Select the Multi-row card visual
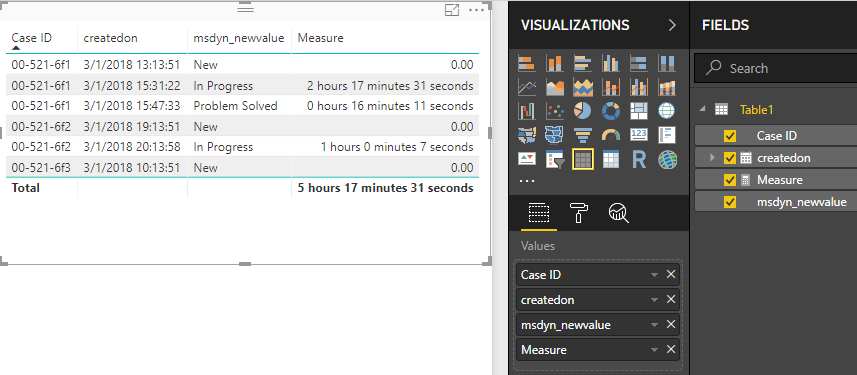This screenshot has width=857, height=375. tap(667, 135)
